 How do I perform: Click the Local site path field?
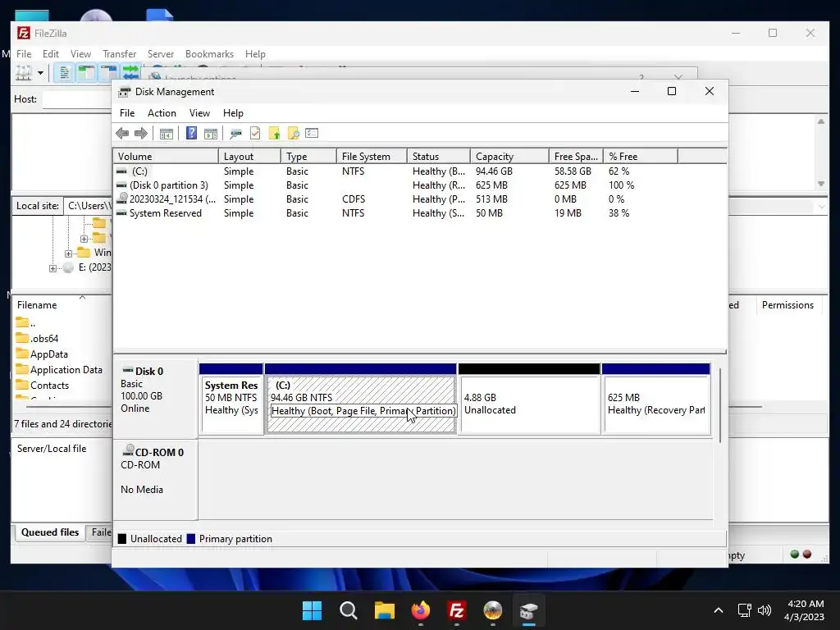point(88,206)
